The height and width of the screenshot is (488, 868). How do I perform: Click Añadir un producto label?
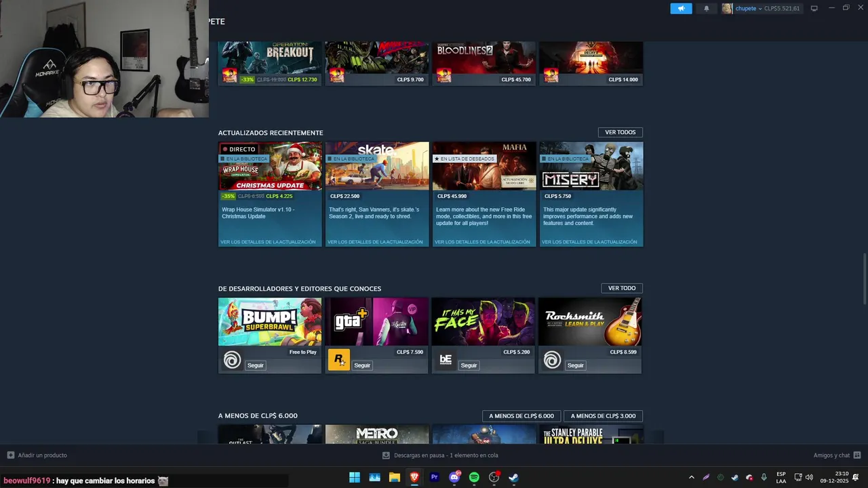pyautogui.click(x=42, y=455)
